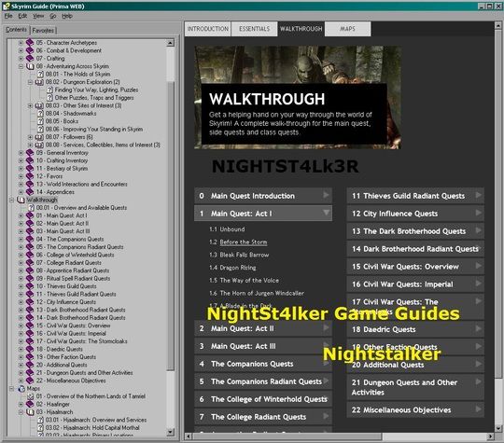
Task: Click the open book icon next to Walkthrough
Action: [x=21, y=200]
